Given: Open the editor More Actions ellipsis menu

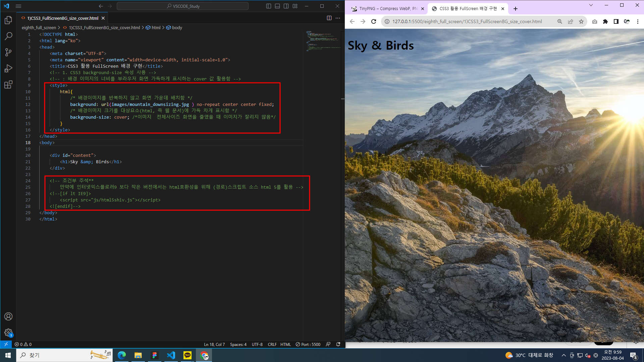Looking at the screenshot, I should pos(338,18).
